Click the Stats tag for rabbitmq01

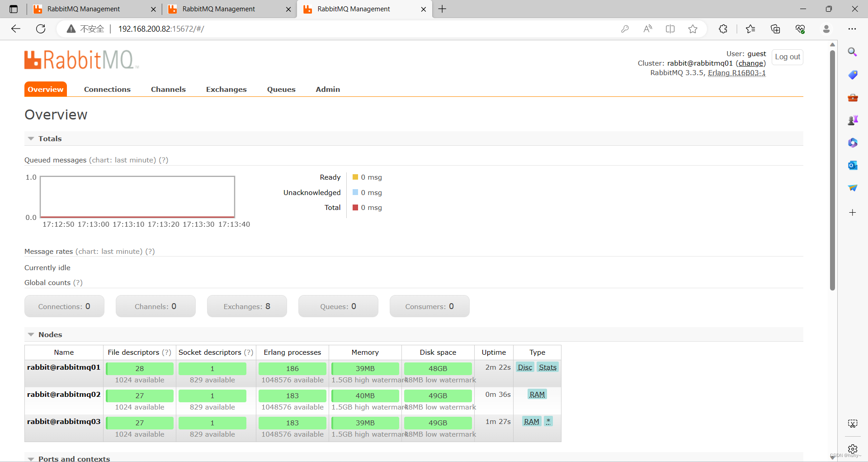coord(547,367)
